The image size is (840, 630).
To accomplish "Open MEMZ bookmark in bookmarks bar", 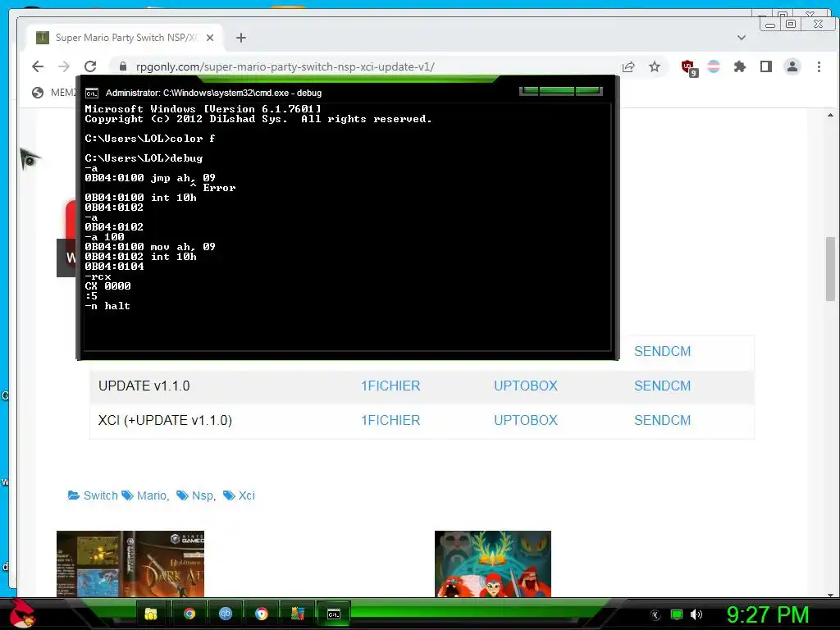I will pyautogui.click(x=53, y=93).
